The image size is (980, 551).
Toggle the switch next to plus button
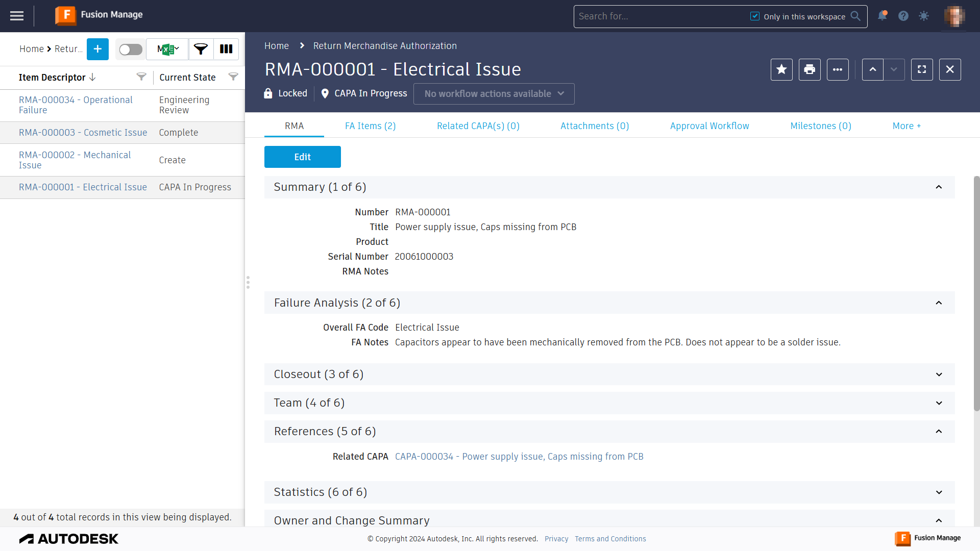click(131, 49)
